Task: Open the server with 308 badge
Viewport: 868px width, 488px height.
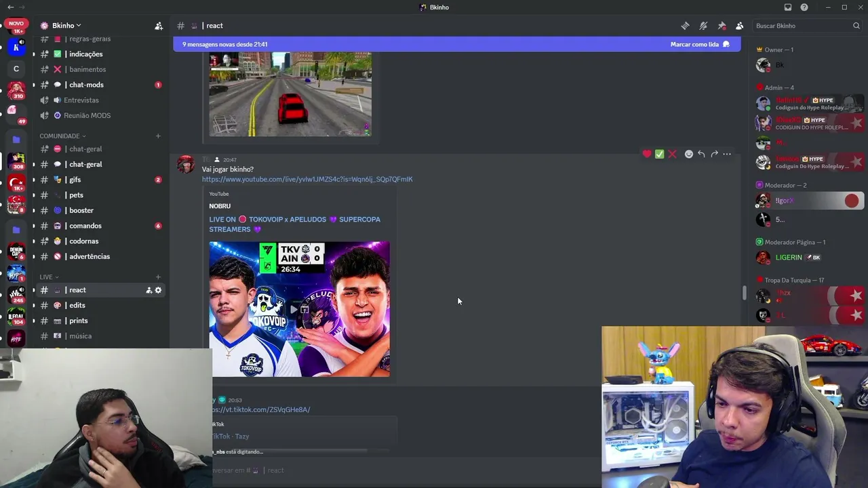Action: 16,161
